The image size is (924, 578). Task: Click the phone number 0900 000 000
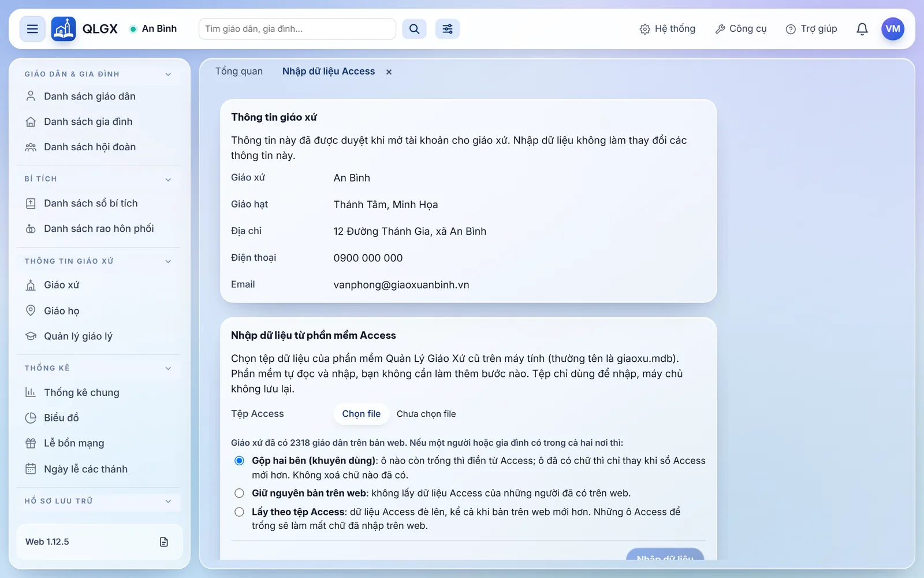(x=368, y=258)
